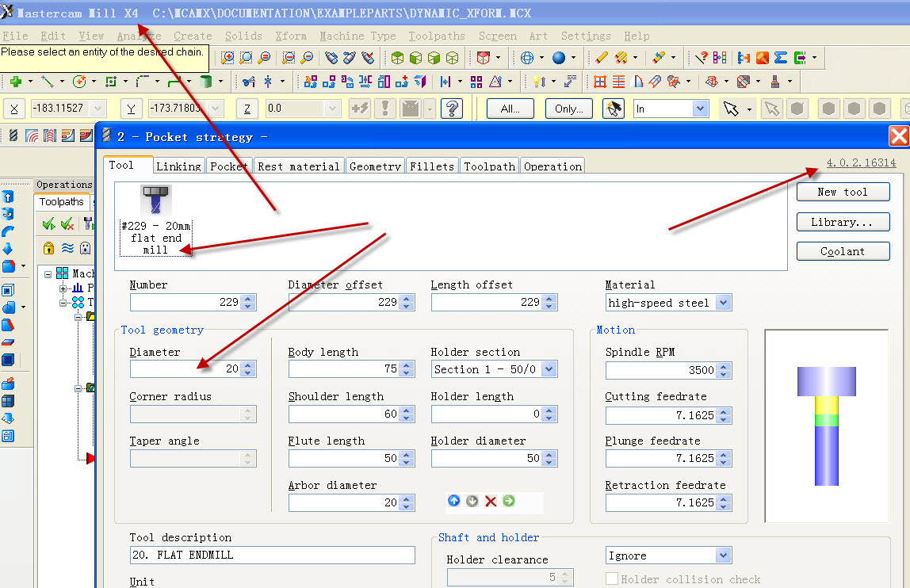Close the Pocket strategy dialog
910x588 pixels.
(899, 136)
